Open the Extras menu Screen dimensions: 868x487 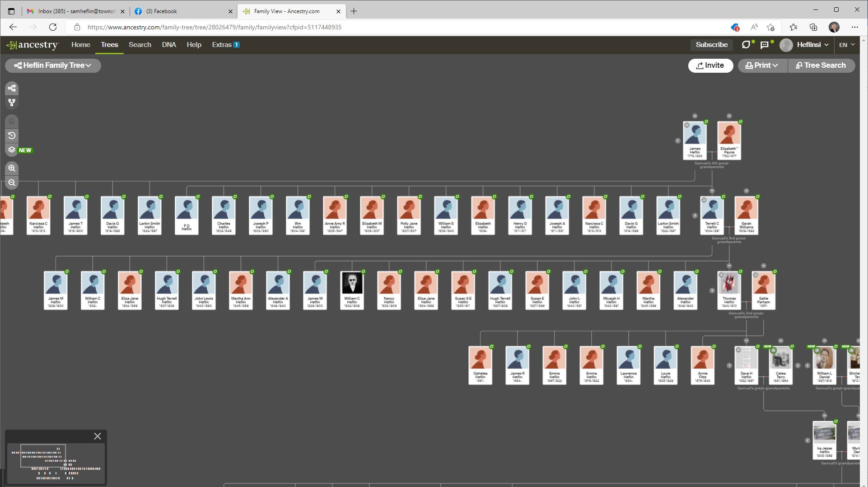click(x=226, y=45)
